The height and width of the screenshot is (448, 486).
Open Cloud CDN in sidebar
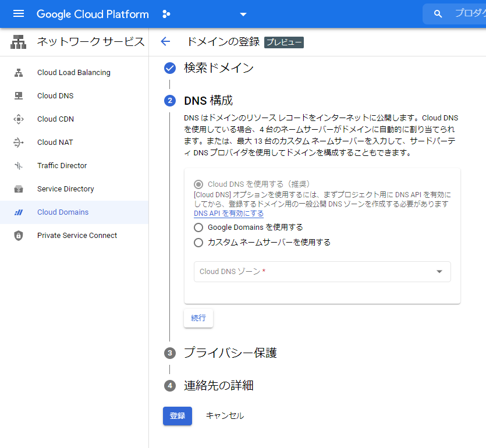click(x=55, y=119)
